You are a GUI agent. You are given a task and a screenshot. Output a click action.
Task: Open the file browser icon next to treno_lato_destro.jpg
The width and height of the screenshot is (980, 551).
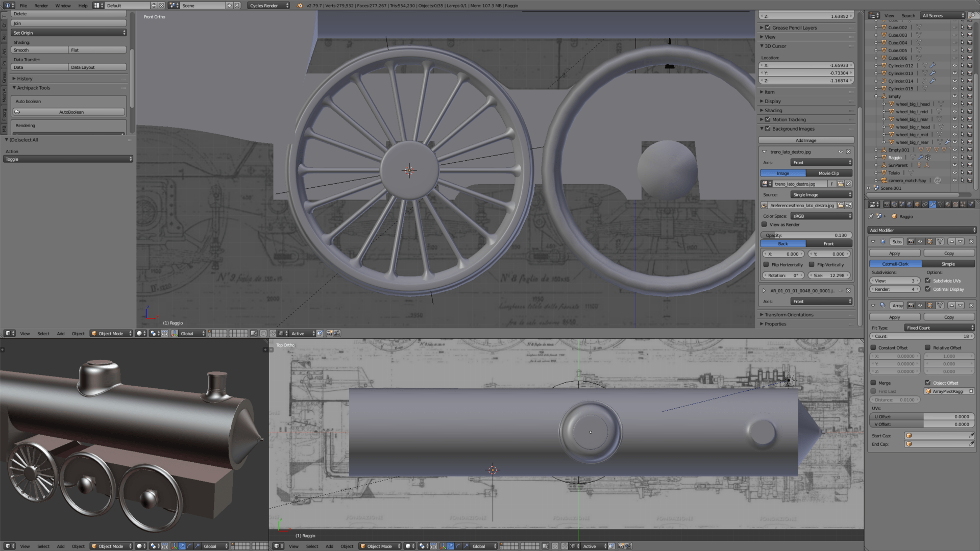point(841,184)
